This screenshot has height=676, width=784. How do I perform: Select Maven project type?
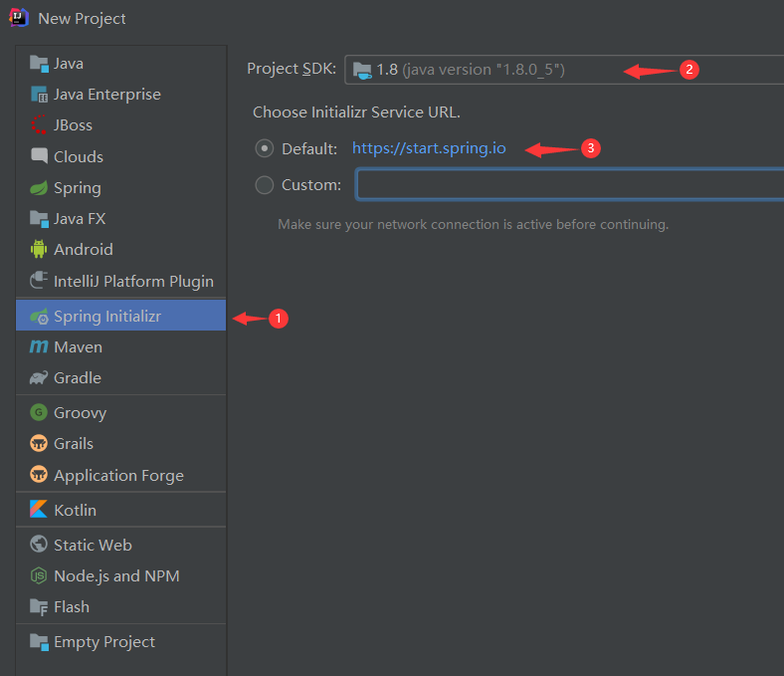[121, 346]
